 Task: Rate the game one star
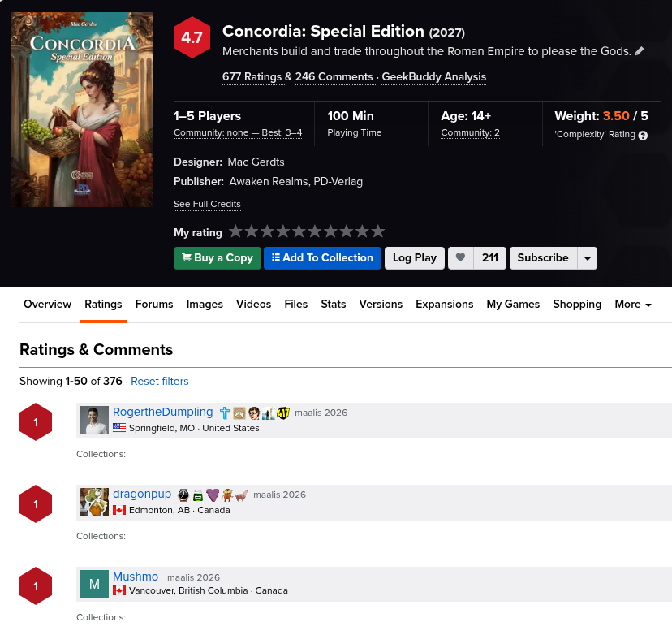(x=236, y=231)
